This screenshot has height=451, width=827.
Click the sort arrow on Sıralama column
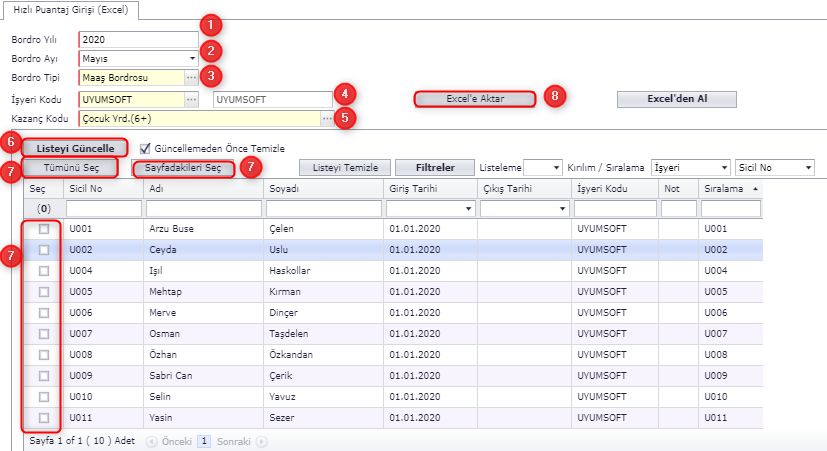[754, 188]
